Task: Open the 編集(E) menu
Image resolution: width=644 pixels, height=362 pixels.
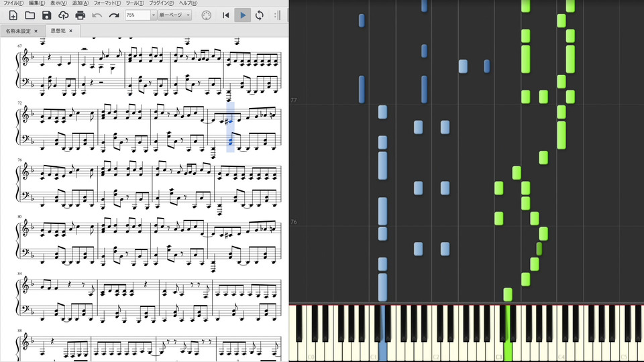Action: coord(37,3)
